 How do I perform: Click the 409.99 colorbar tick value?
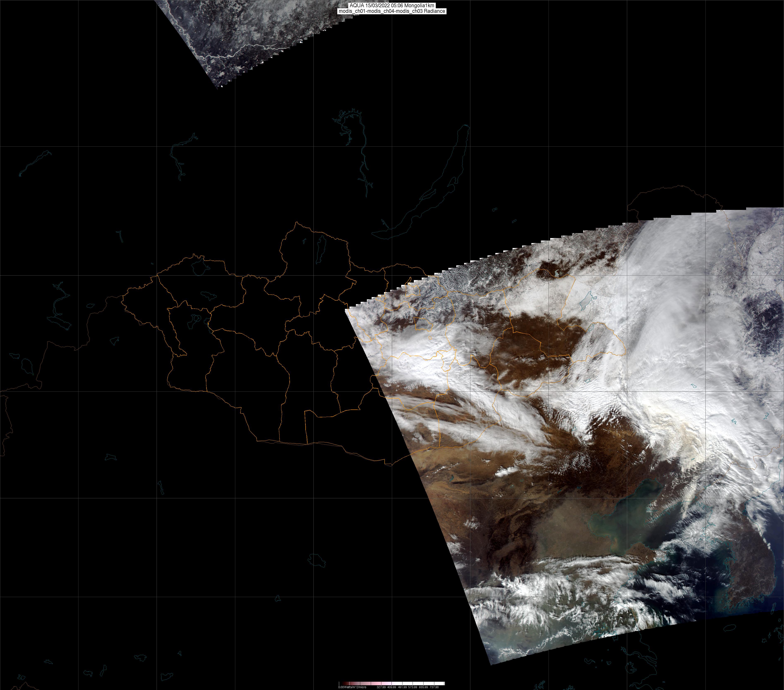click(392, 687)
